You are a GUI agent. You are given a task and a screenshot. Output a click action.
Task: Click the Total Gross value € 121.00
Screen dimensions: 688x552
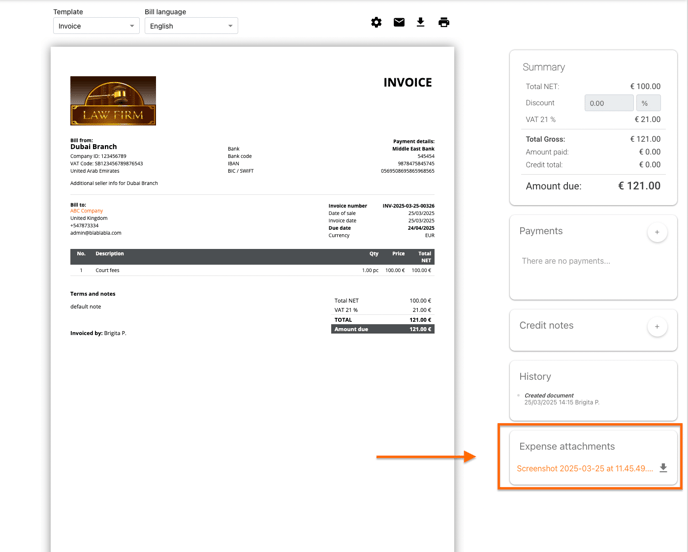[x=645, y=139]
